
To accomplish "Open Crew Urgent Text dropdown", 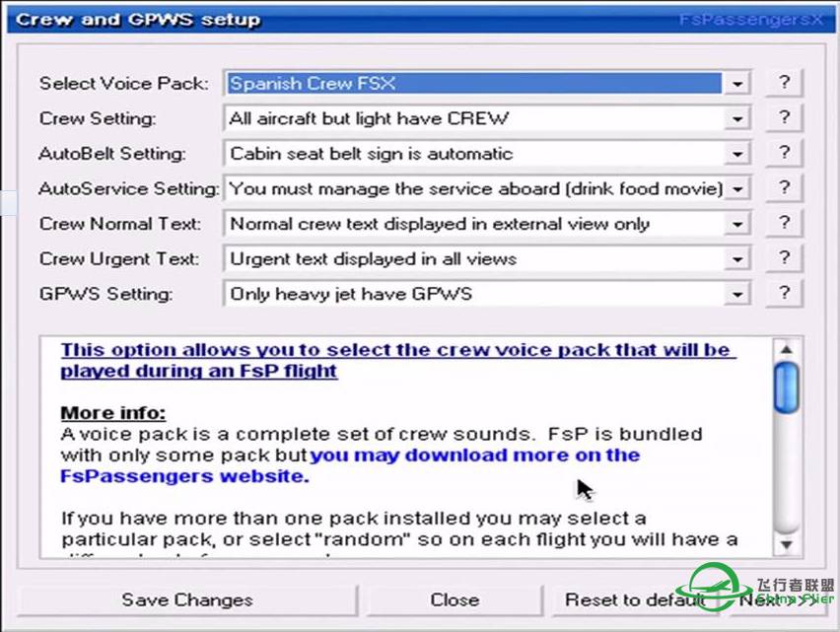I will (736, 259).
